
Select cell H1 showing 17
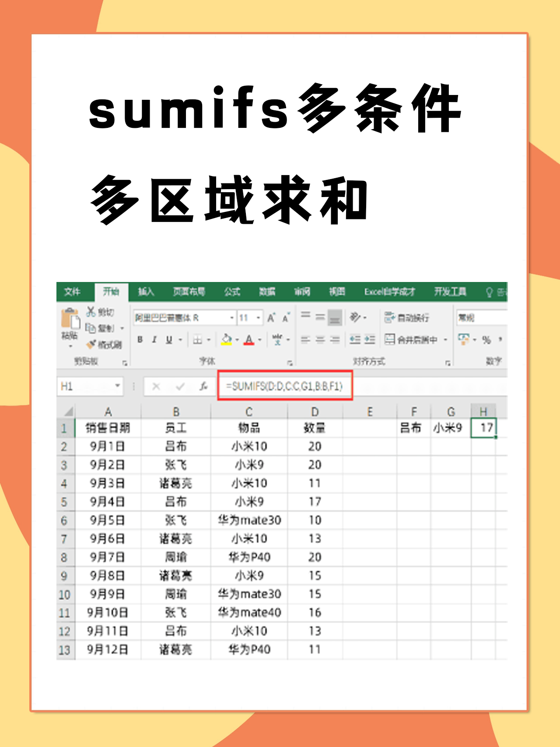click(484, 428)
